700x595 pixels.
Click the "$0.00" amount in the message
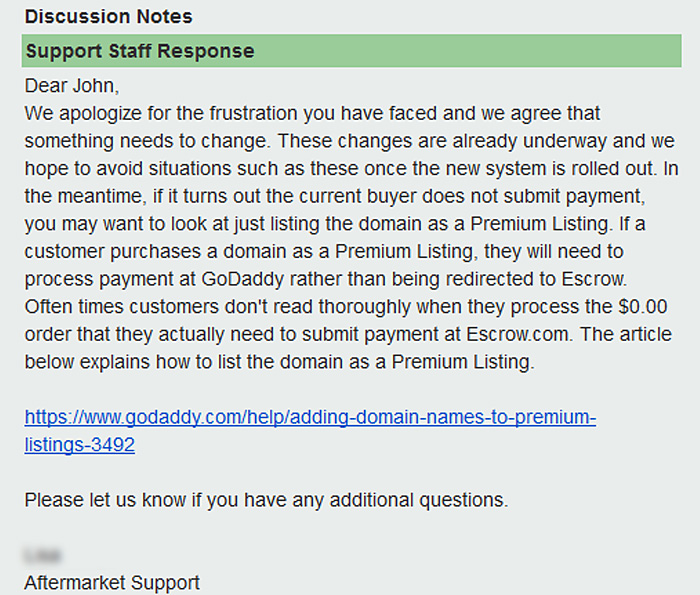point(643,307)
